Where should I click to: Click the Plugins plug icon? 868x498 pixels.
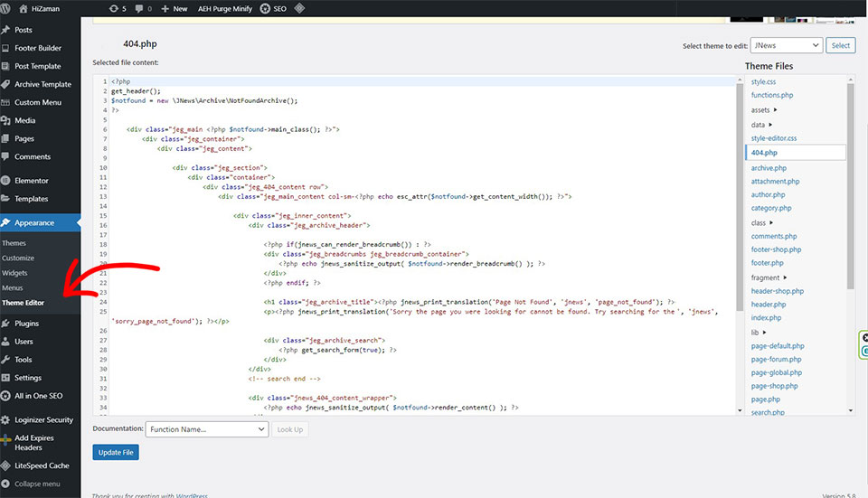[5, 324]
